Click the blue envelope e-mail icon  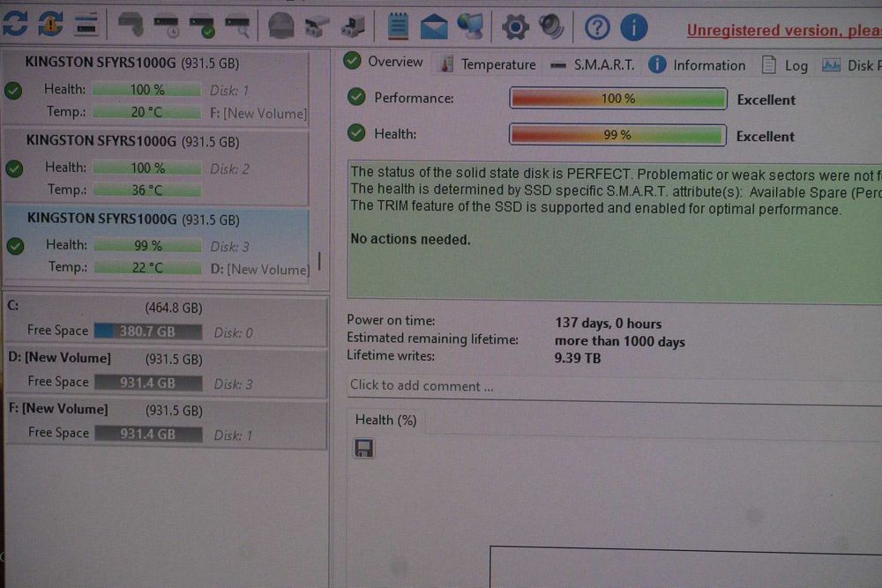click(434, 27)
